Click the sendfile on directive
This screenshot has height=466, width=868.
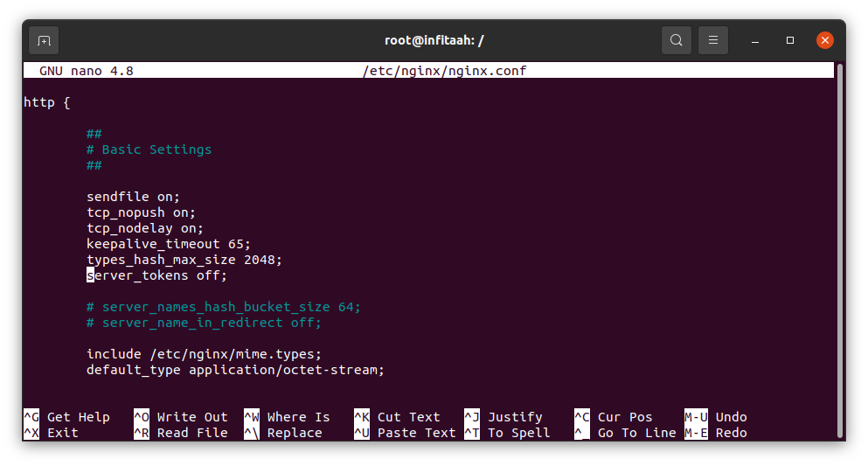133,197
